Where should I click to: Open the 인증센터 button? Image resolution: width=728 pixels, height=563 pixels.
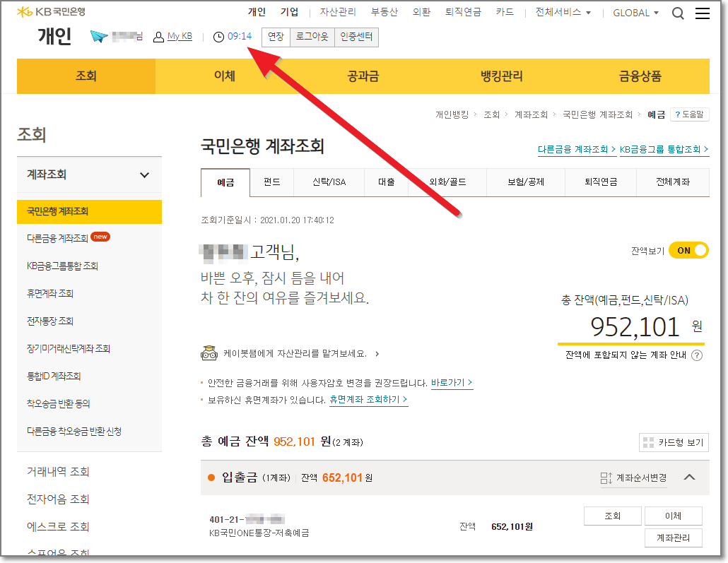pos(356,37)
